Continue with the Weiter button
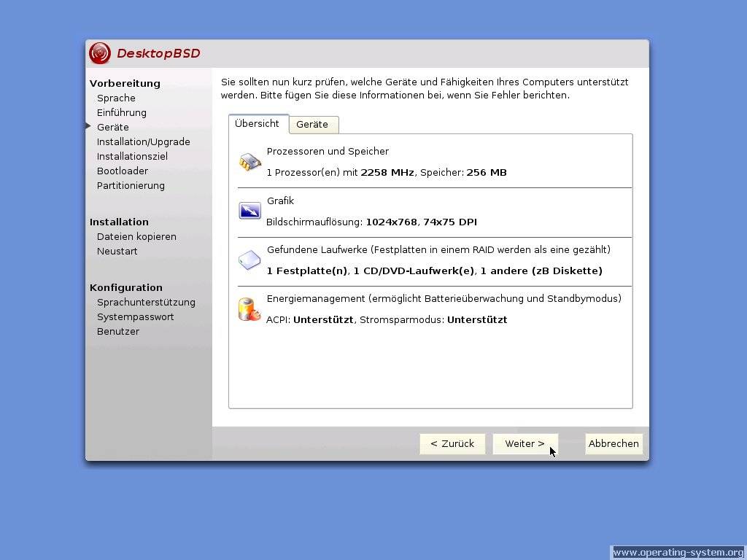The height and width of the screenshot is (560, 747). [525, 444]
